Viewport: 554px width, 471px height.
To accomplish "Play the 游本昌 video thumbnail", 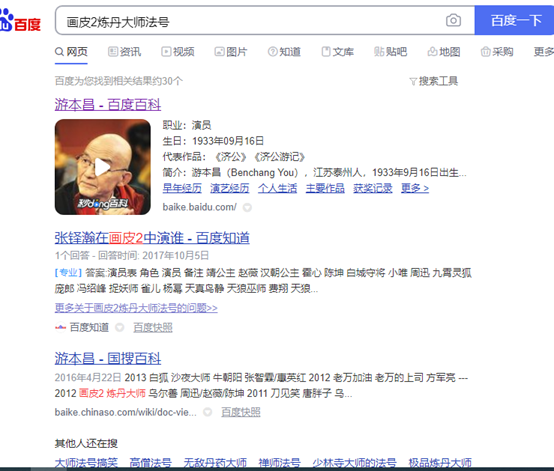I will click(x=102, y=167).
